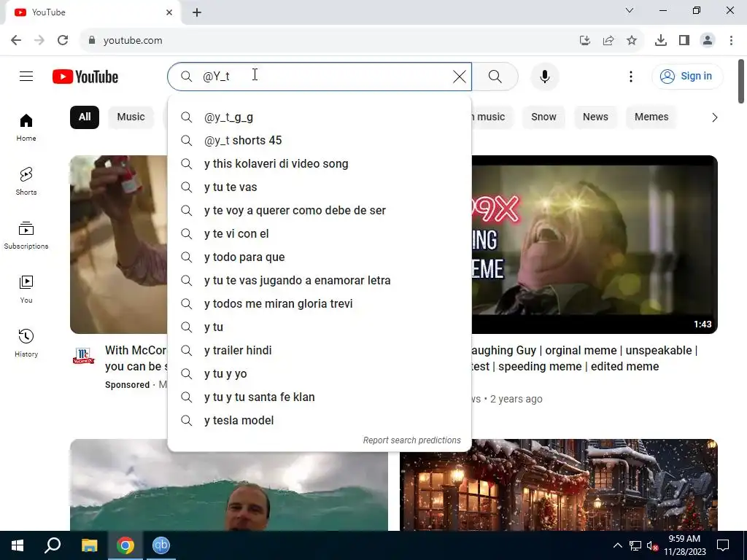The image size is (747, 560).
Task: Close the YouTube browser tab
Action: click(169, 12)
